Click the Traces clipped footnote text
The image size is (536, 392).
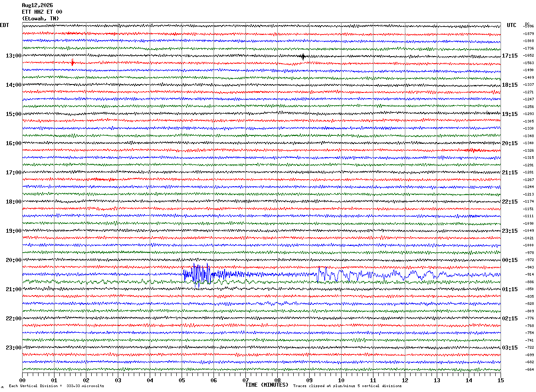(347, 386)
